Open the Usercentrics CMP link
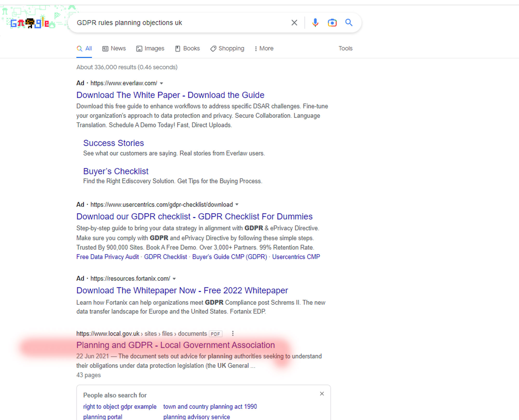 [296, 257]
